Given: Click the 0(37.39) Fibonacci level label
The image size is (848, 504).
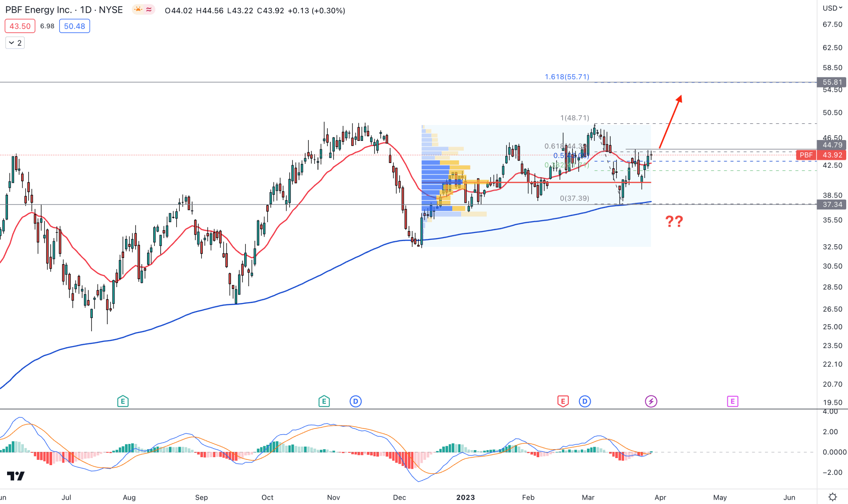Looking at the screenshot, I should point(575,198).
